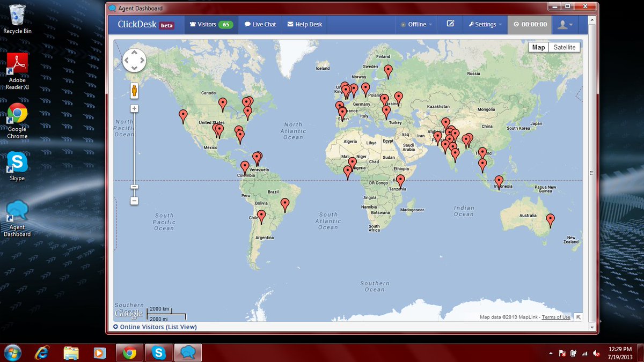The width and height of the screenshot is (644, 362).
Task: Switch map to Satellite view
Action: point(564,47)
